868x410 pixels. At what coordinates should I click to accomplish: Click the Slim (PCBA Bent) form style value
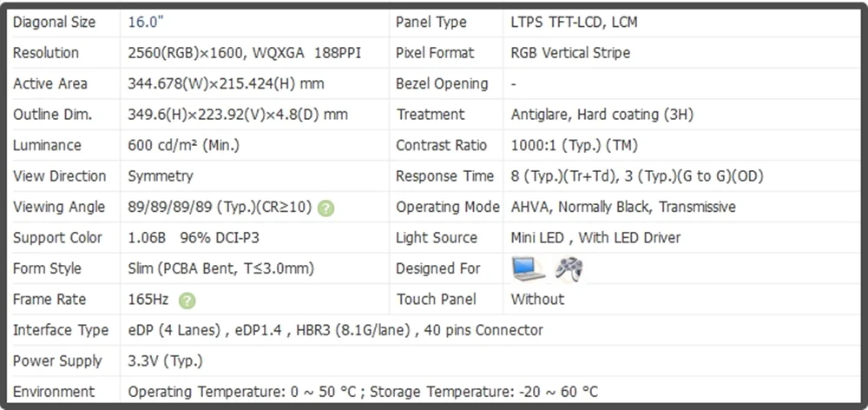click(220, 269)
